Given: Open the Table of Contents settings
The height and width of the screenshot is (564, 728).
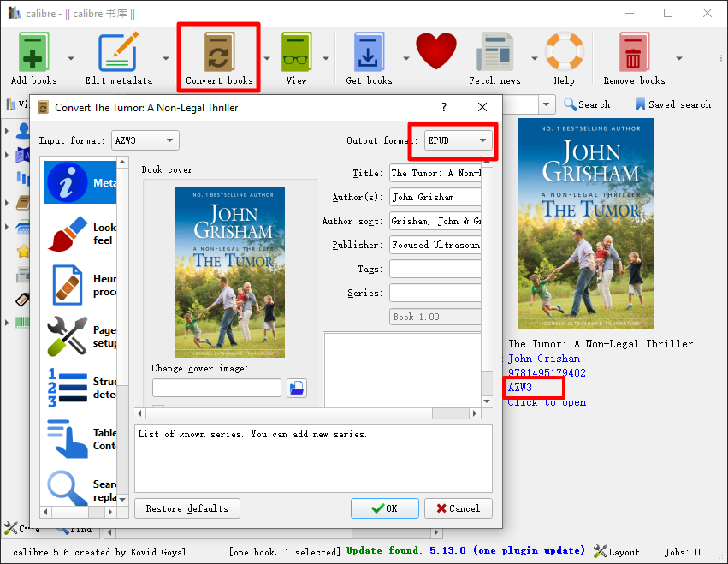Looking at the screenshot, I should click(80, 439).
